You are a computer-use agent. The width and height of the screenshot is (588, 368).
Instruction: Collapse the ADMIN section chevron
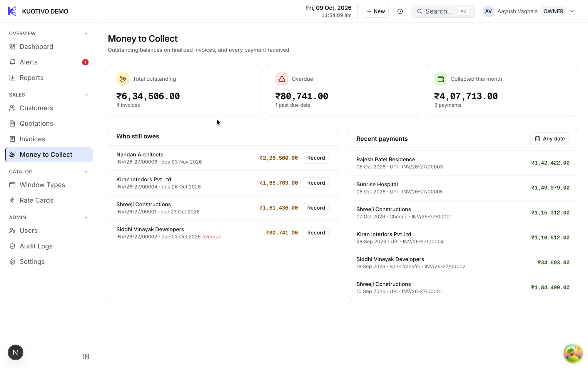tap(86, 218)
